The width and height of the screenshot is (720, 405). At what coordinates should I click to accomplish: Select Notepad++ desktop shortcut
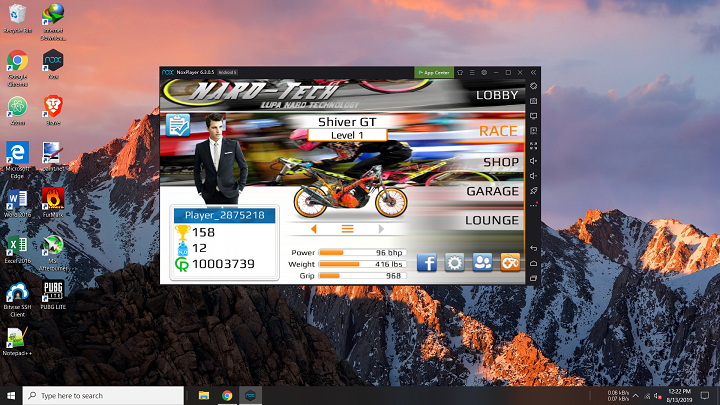(x=17, y=342)
